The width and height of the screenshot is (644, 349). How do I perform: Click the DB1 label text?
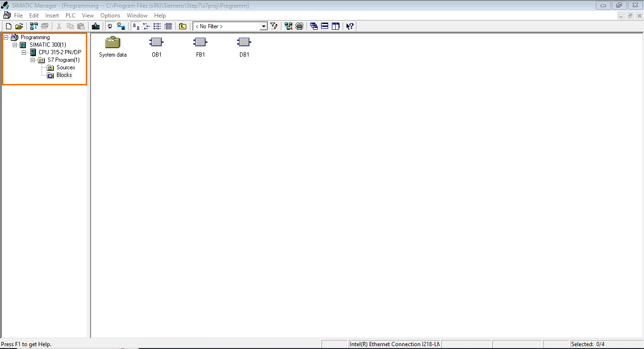(x=244, y=55)
